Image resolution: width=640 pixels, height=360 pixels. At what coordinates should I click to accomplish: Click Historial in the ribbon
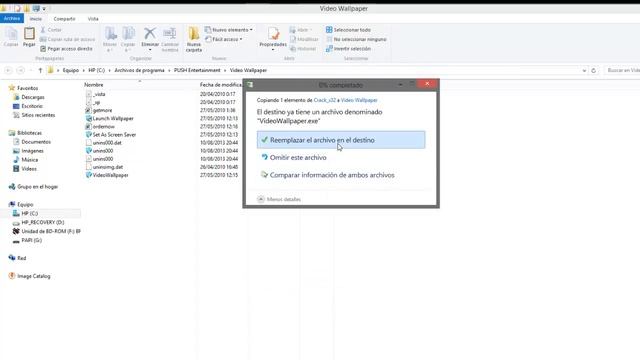pos(303,49)
